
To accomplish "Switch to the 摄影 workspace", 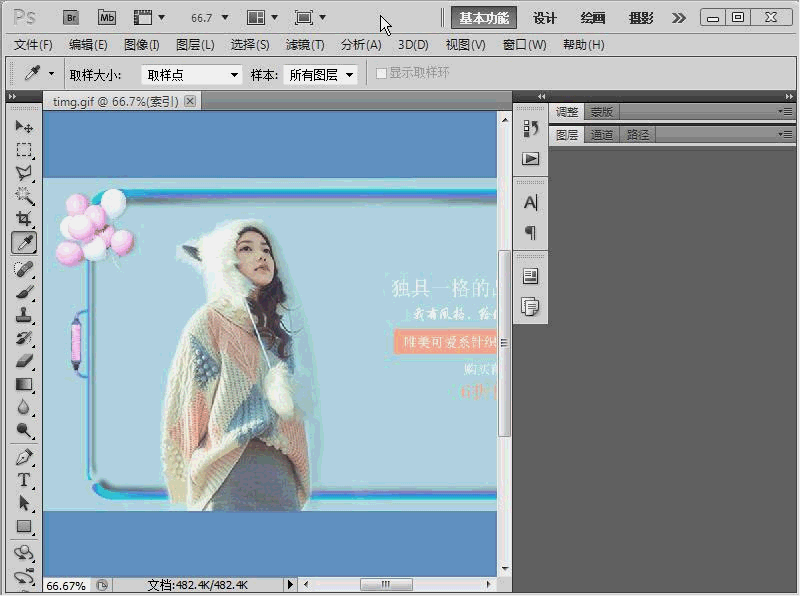I will 641,18.
